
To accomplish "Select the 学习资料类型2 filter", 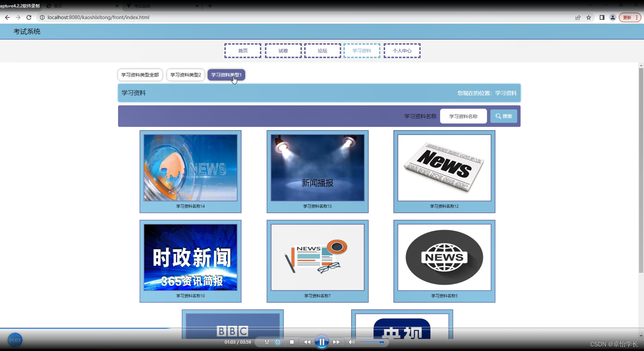I will [185, 75].
